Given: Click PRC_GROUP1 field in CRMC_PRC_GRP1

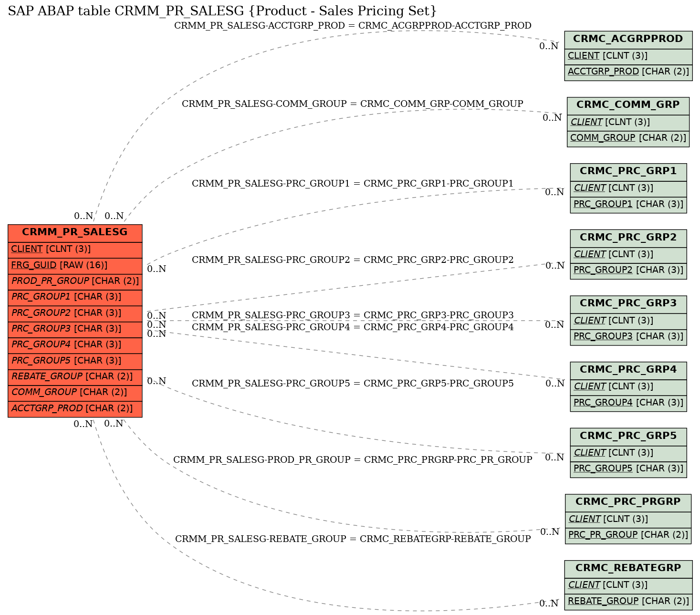Looking at the screenshot, I should pyautogui.click(x=628, y=205).
